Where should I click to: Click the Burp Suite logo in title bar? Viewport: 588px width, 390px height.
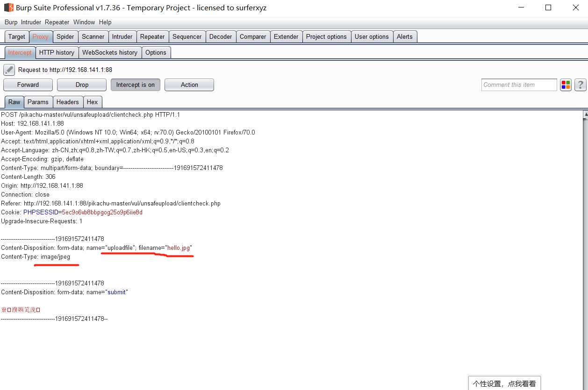click(x=8, y=7)
